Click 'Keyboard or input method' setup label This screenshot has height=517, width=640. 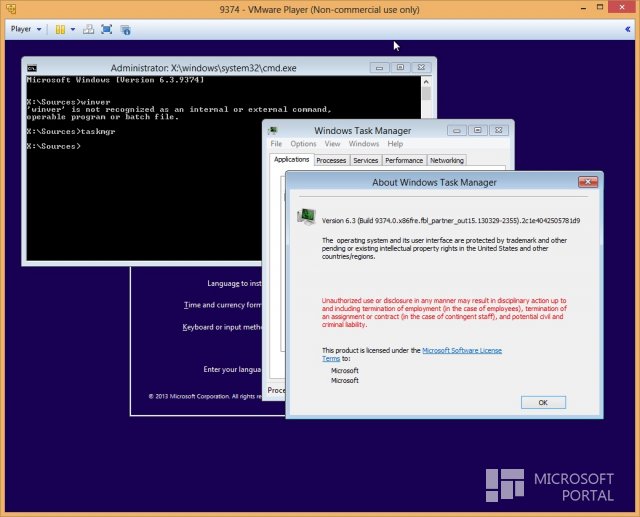[222, 327]
